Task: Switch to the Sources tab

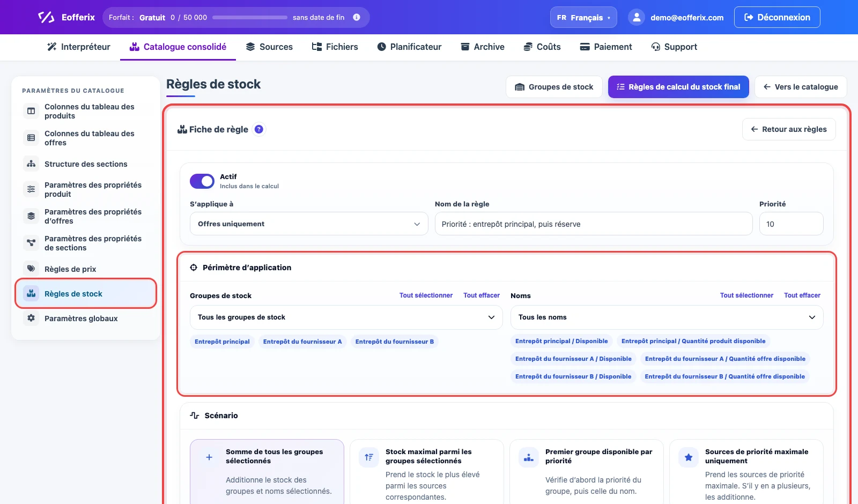Action: pyautogui.click(x=269, y=47)
